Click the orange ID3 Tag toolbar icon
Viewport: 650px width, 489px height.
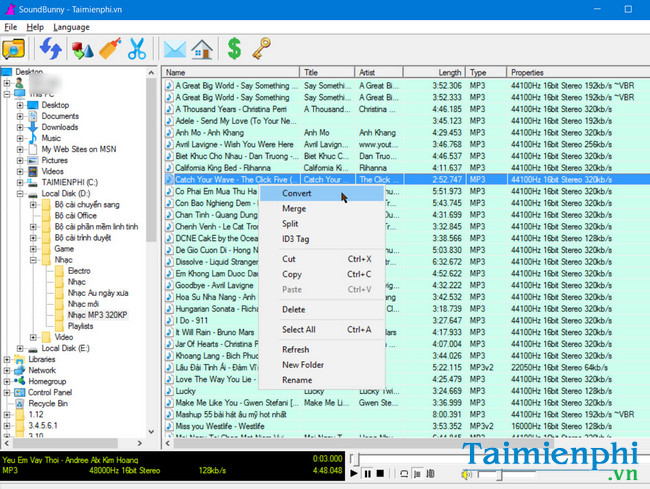[110, 49]
